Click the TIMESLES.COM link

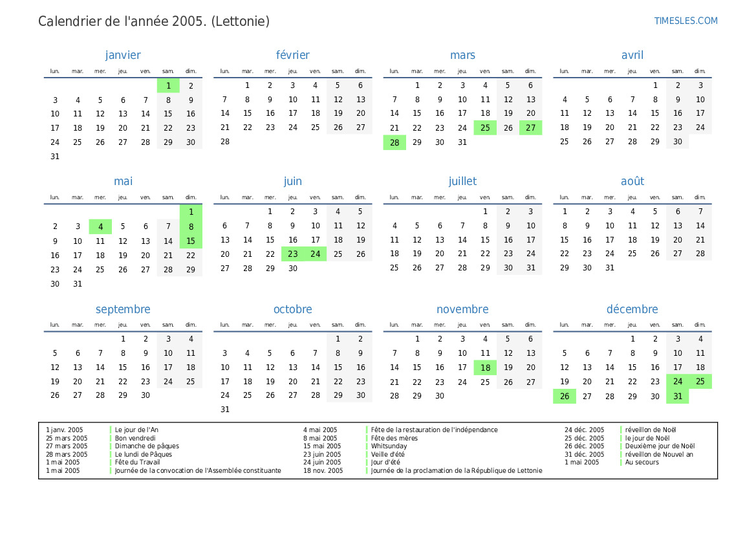[x=686, y=21]
